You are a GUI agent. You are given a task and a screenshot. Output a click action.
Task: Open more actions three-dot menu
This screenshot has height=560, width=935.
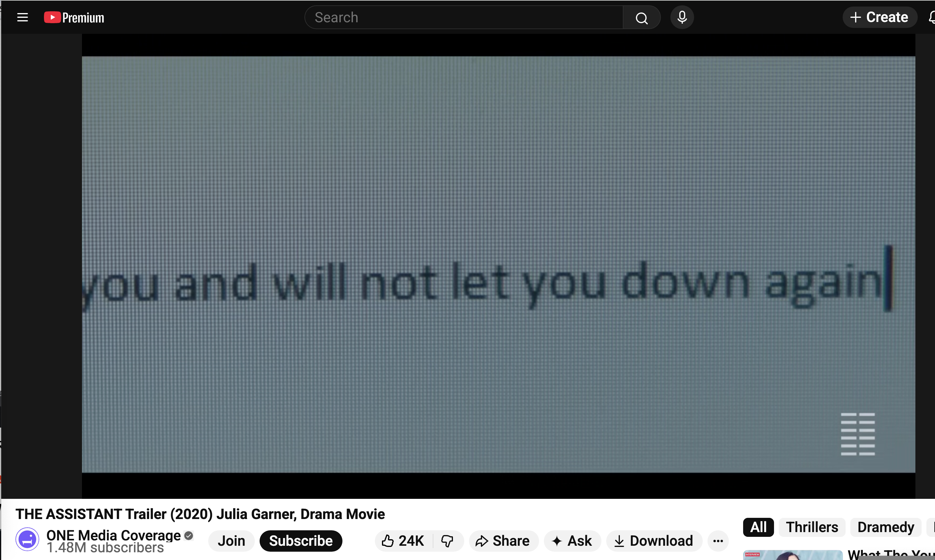point(718,541)
